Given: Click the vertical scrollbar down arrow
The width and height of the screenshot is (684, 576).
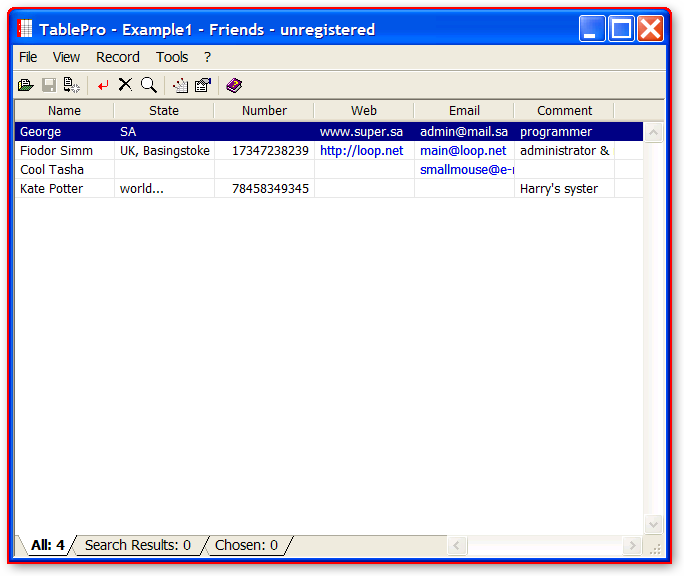Looking at the screenshot, I should 654,524.
